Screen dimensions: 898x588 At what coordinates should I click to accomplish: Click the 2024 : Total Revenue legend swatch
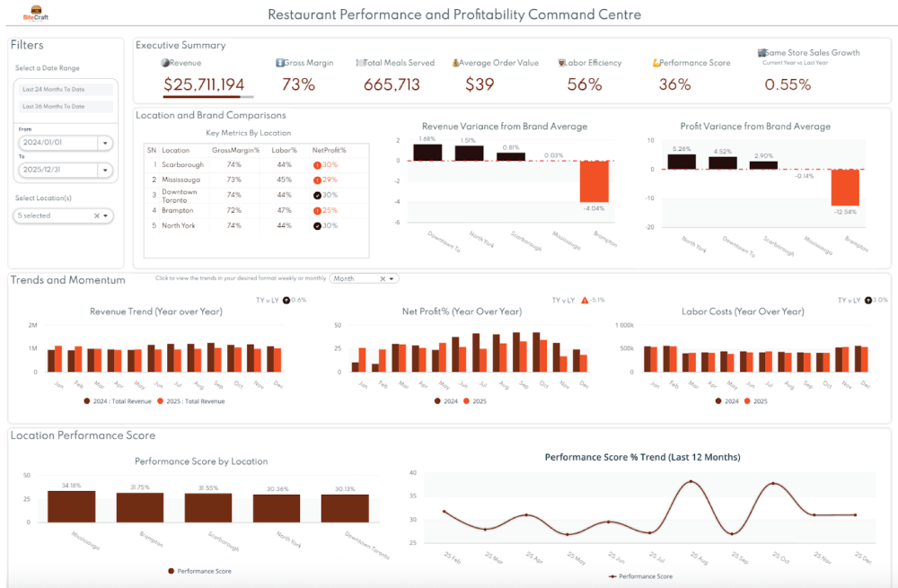86,401
